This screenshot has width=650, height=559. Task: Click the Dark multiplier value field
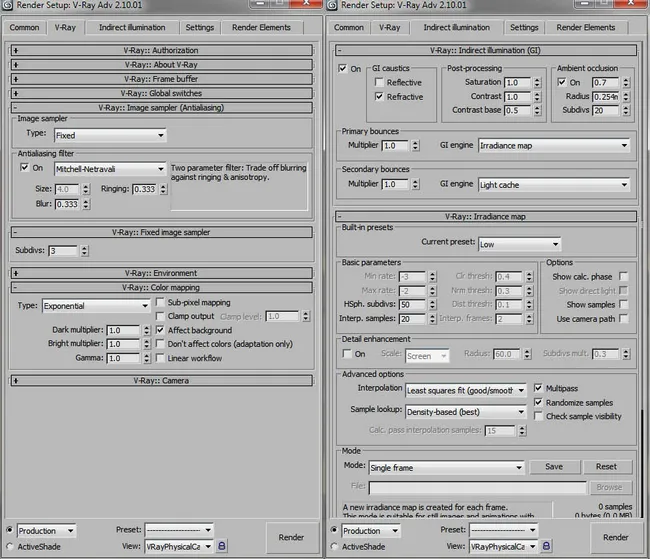pos(124,330)
